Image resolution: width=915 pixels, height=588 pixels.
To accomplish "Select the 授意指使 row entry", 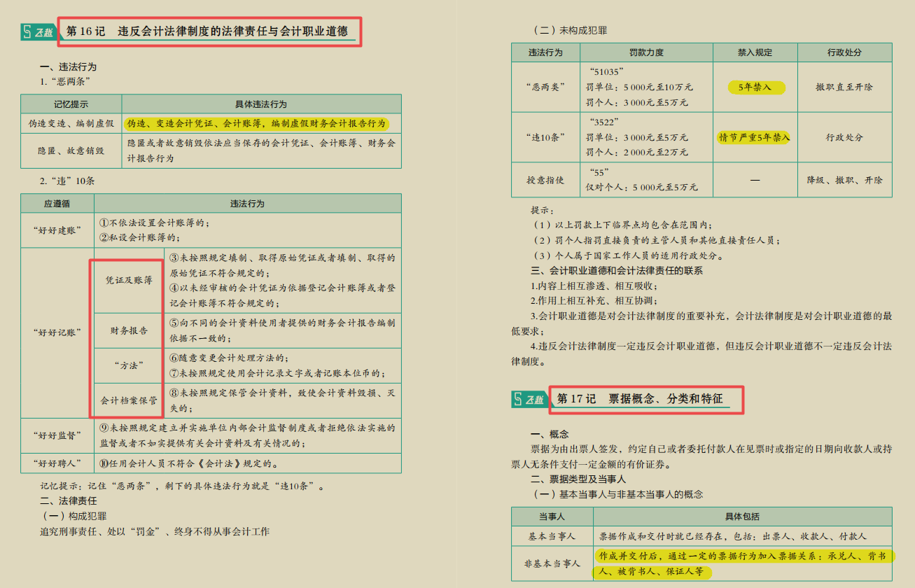I will click(x=546, y=181).
